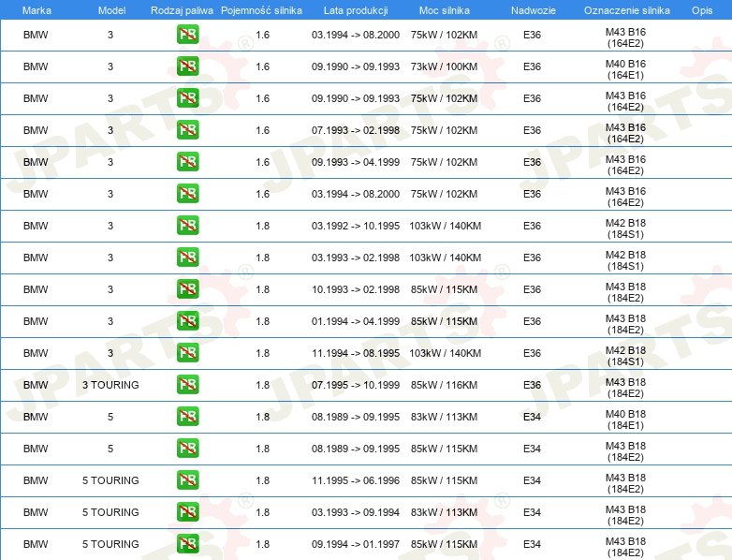Select the 85kW / 116KM power cell

(x=444, y=385)
